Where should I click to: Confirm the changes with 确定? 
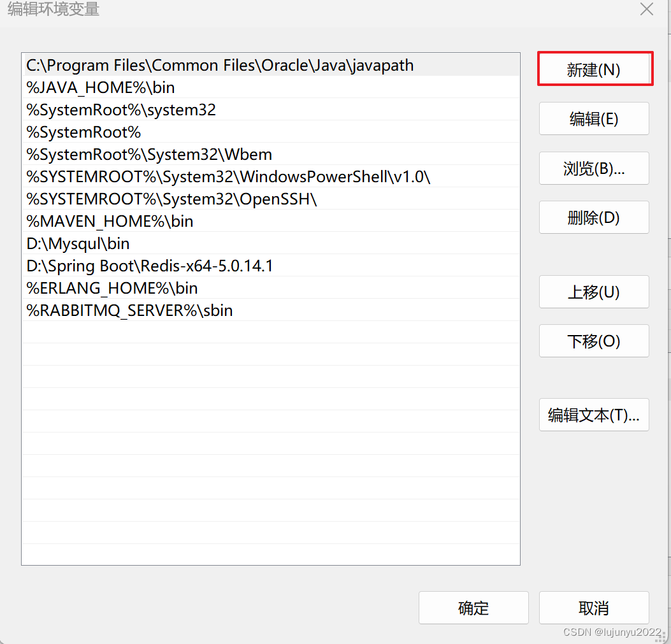click(x=473, y=608)
